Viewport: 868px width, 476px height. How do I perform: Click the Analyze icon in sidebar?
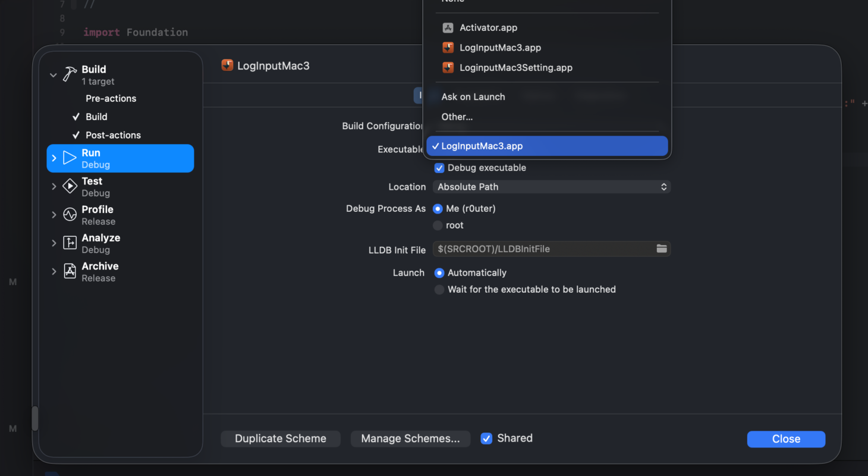tap(70, 243)
